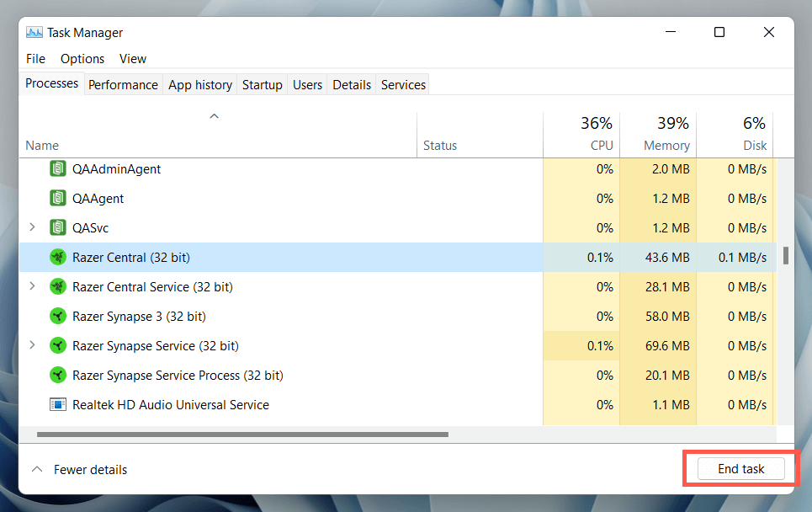Viewport: 812px width, 512px height.
Task: Select Realtek HD Audio Universal Service row
Action: tap(398, 405)
